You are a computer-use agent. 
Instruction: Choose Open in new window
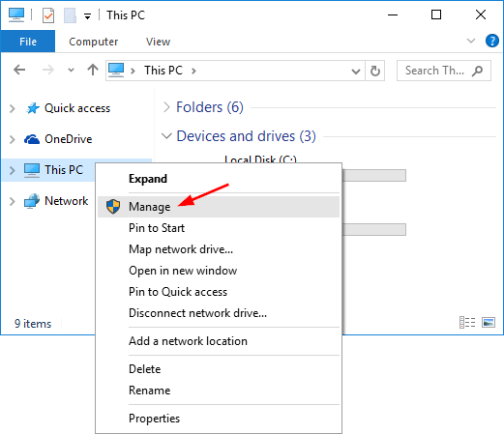tap(219, 271)
